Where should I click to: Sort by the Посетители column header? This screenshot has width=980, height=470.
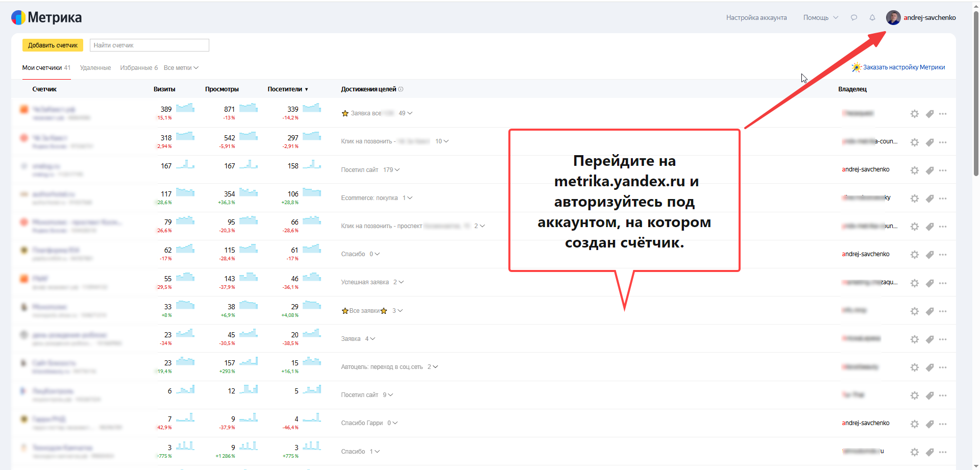pos(288,89)
